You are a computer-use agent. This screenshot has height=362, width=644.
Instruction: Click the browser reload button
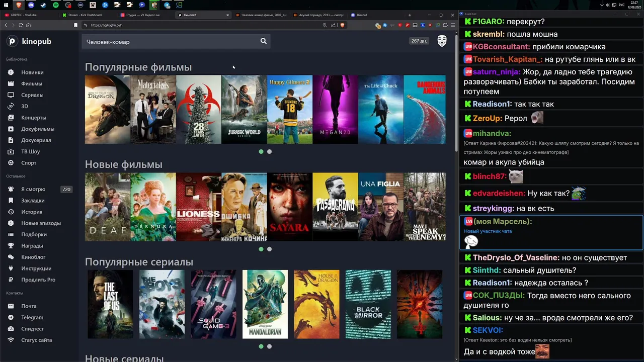click(x=21, y=25)
